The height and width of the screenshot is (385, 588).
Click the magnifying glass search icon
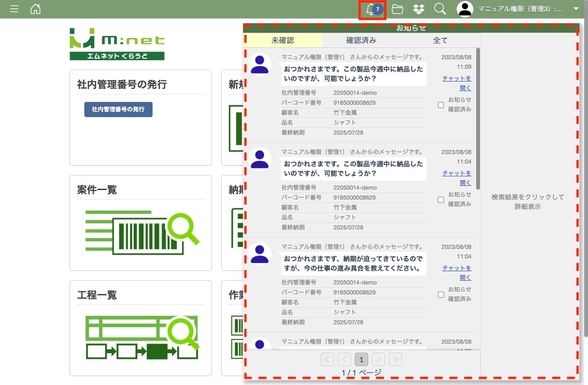(440, 9)
